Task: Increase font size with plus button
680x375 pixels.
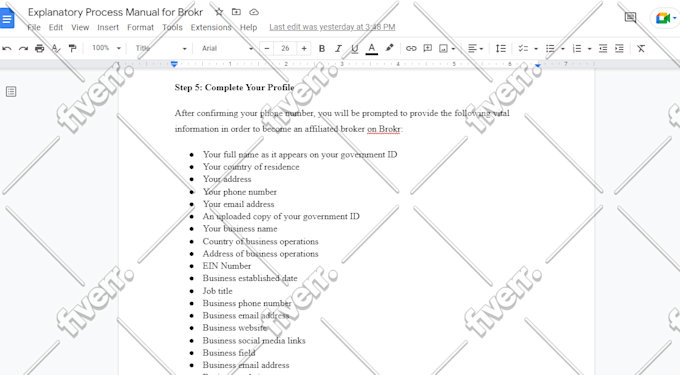Action: tap(304, 49)
